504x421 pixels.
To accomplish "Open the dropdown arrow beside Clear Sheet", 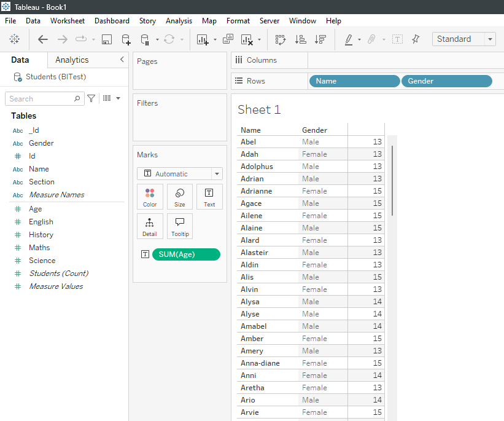I will tap(259, 39).
